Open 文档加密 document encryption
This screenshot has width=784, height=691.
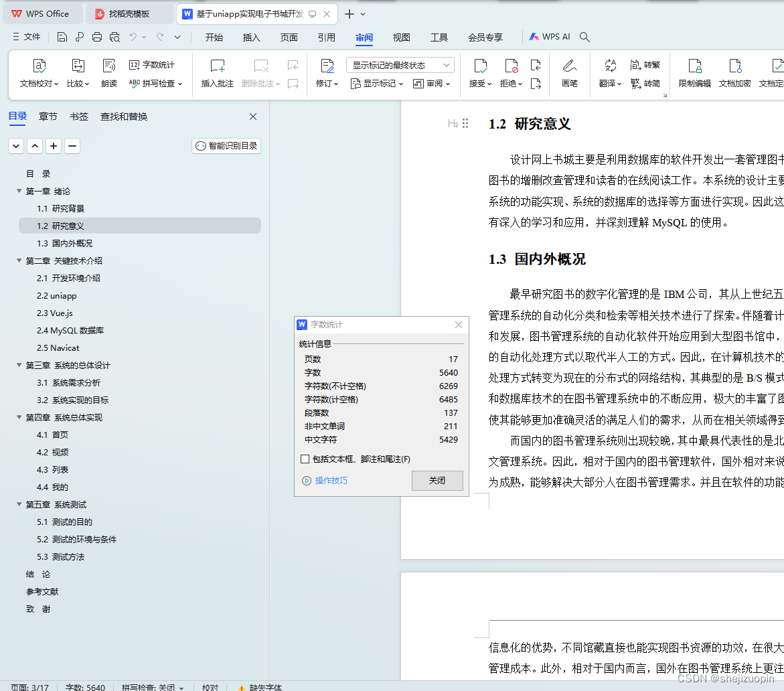point(734,73)
